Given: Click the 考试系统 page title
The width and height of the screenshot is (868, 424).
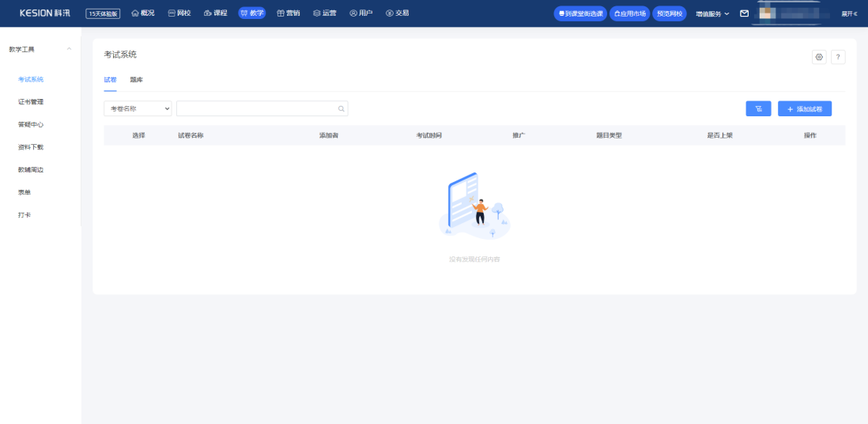Looking at the screenshot, I should tap(120, 55).
